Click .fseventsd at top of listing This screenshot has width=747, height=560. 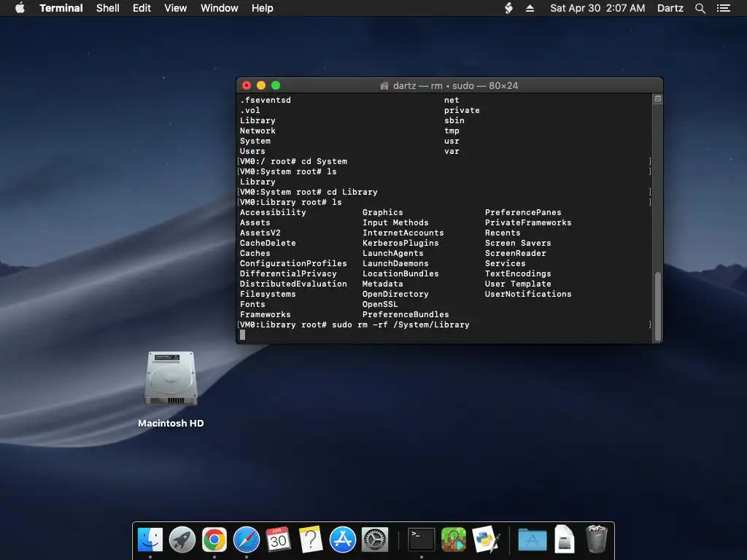point(266,100)
